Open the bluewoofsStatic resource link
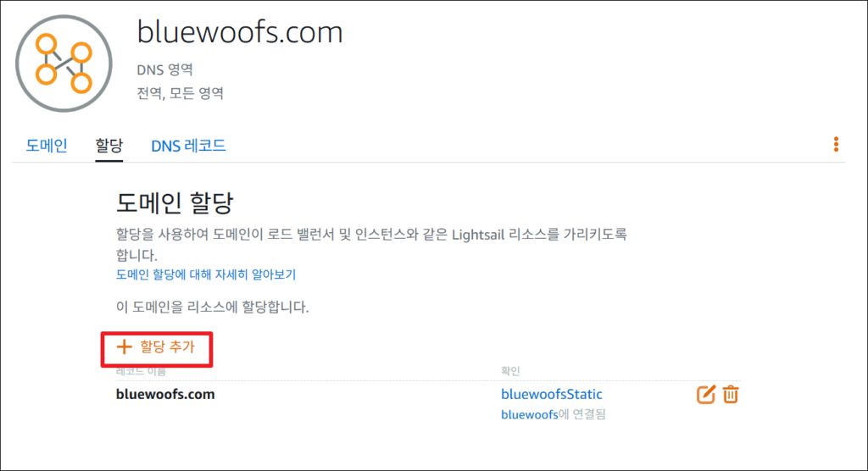Image resolution: width=868 pixels, height=471 pixels. 551,394
